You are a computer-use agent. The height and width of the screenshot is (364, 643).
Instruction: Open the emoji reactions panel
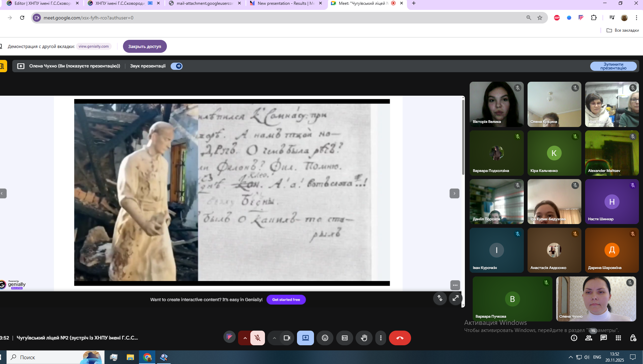point(325,338)
